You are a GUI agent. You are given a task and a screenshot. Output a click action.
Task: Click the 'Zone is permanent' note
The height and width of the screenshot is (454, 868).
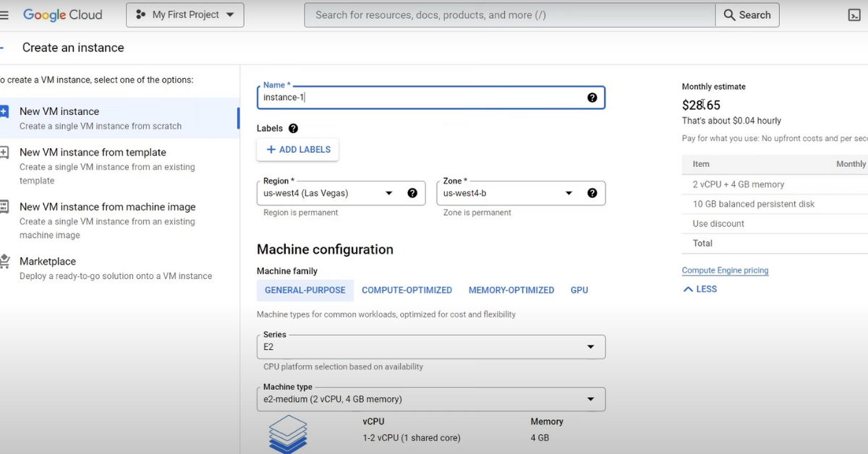point(477,213)
